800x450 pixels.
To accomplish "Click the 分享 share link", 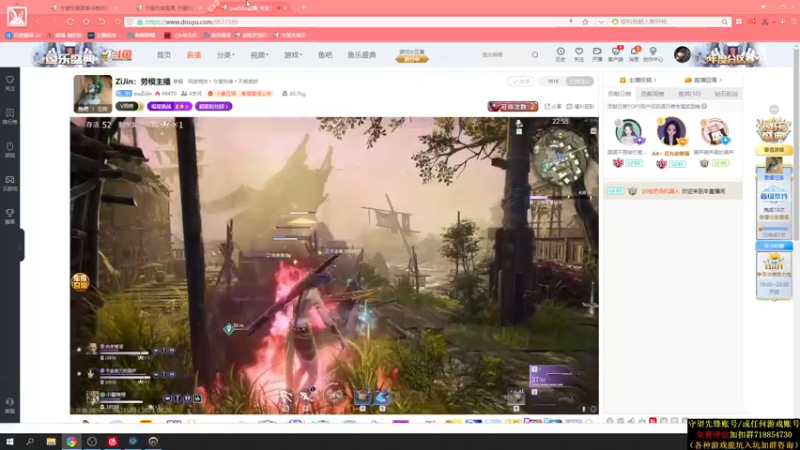I will pos(553,106).
